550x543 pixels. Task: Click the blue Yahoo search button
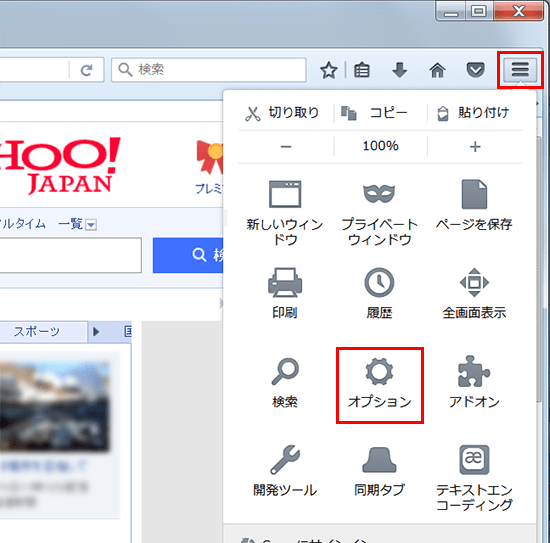(188, 255)
